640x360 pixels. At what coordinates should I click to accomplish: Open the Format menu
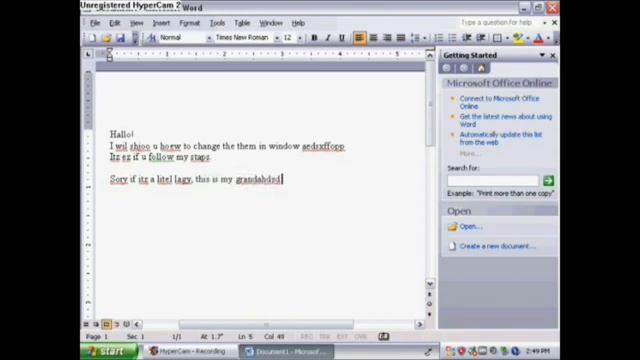[x=190, y=23]
